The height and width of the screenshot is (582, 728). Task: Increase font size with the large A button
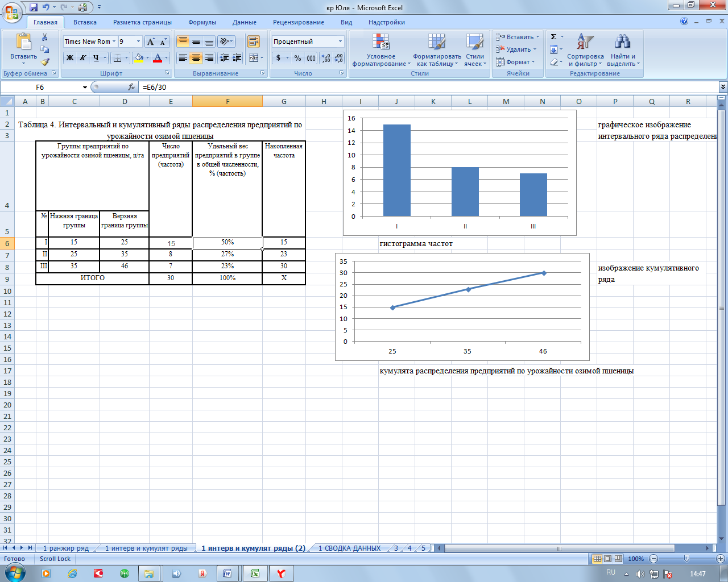point(151,41)
